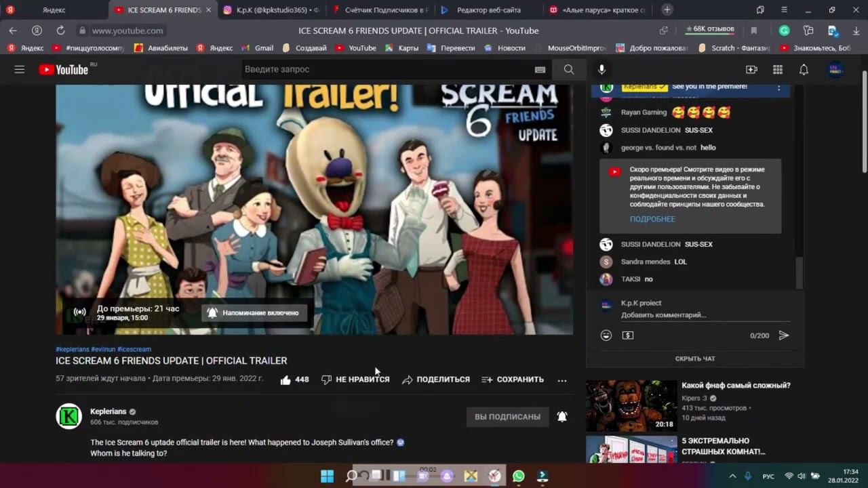
Task: Focus the "Добавить комментарий" chat input
Action: (705, 315)
